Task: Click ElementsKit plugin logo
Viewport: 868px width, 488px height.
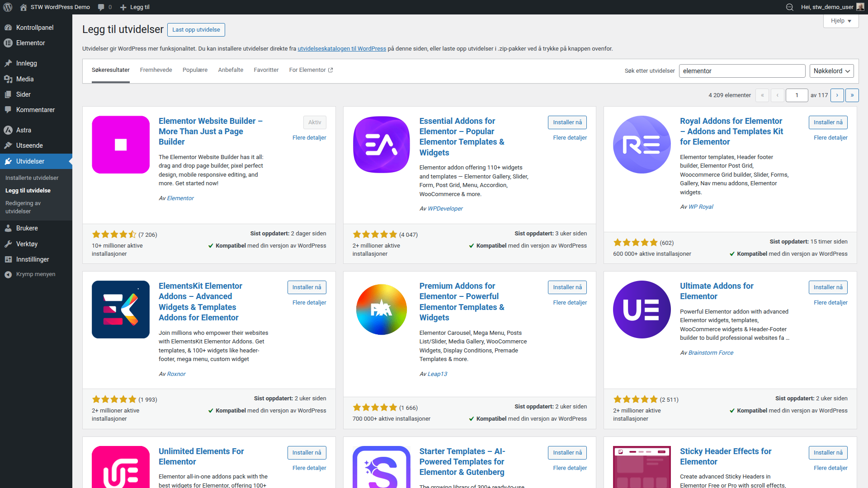Action: (x=121, y=310)
